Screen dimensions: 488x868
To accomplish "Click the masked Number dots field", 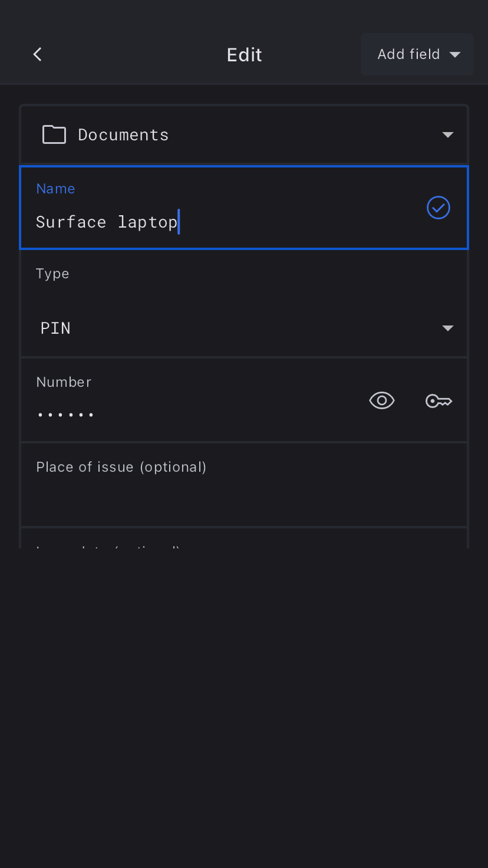I will tap(65, 415).
